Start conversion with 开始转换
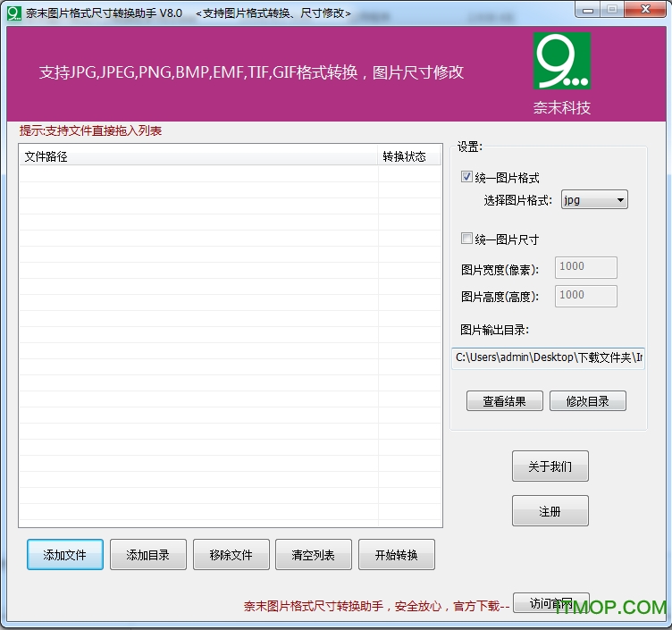Screen dimensions: 672x630 pos(397,555)
